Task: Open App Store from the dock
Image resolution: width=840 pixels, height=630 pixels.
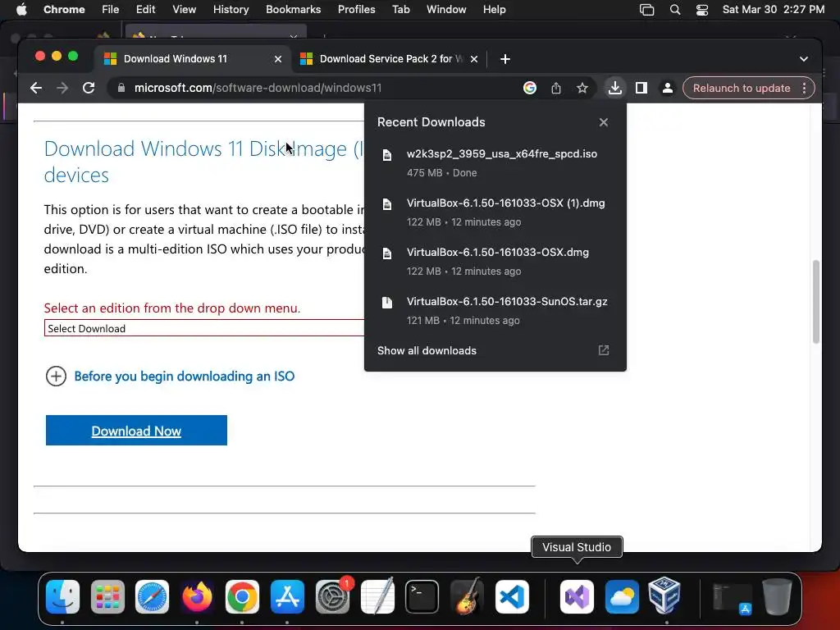Action: [287, 596]
